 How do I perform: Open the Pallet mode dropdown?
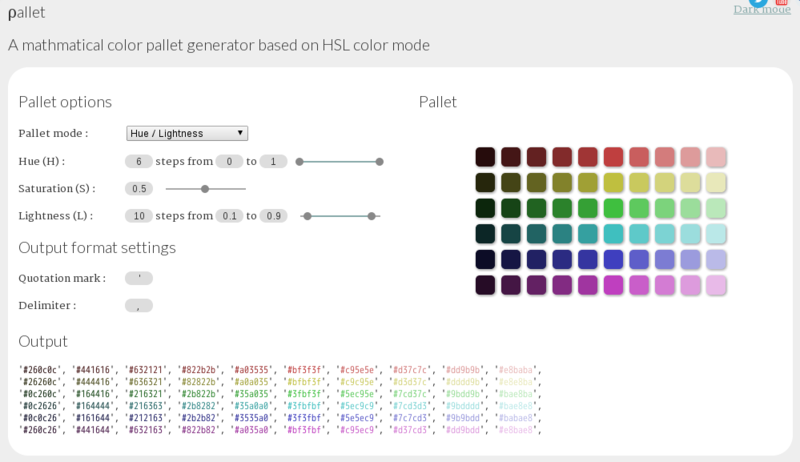(x=187, y=133)
